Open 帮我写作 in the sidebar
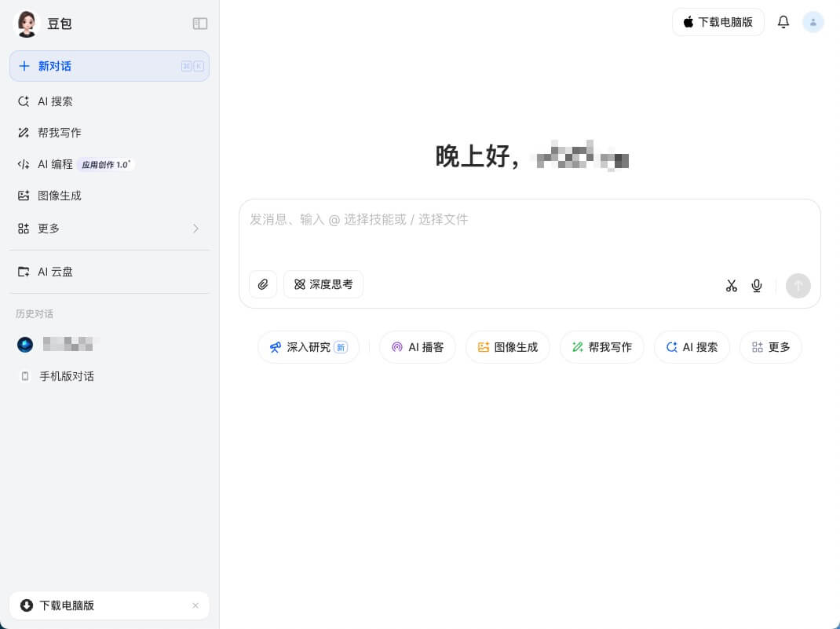 click(109, 133)
